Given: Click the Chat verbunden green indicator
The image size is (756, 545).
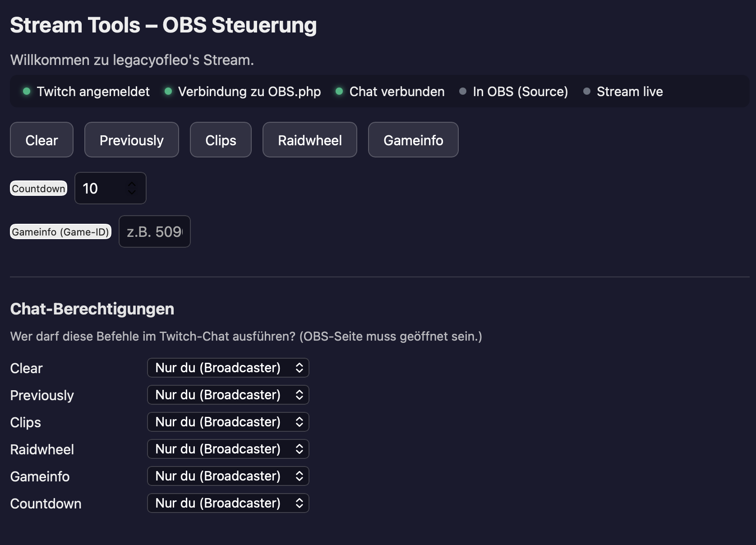Looking at the screenshot, I should [339, 92].
